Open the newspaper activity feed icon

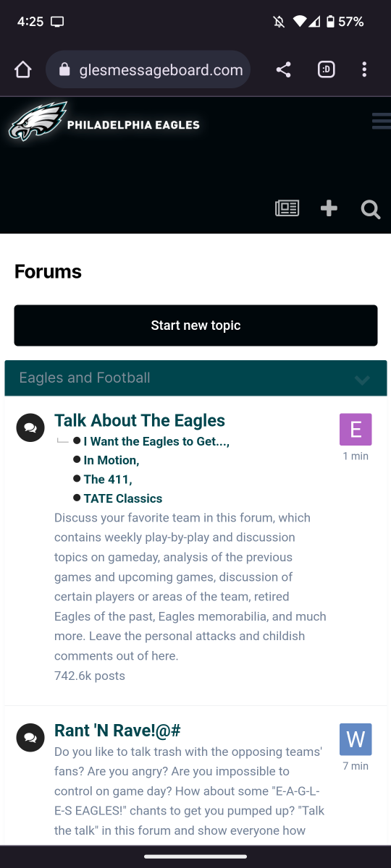tap(287, 209)
